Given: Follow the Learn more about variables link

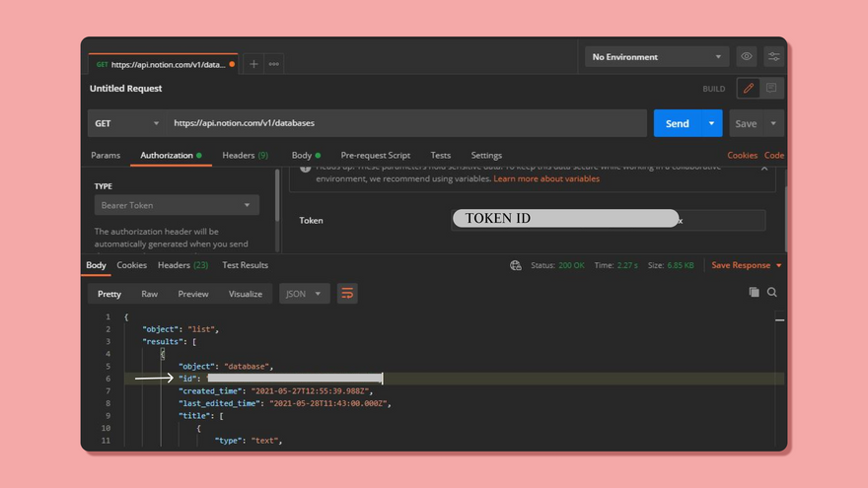Looking at the screenshot, I should [545, 179].
